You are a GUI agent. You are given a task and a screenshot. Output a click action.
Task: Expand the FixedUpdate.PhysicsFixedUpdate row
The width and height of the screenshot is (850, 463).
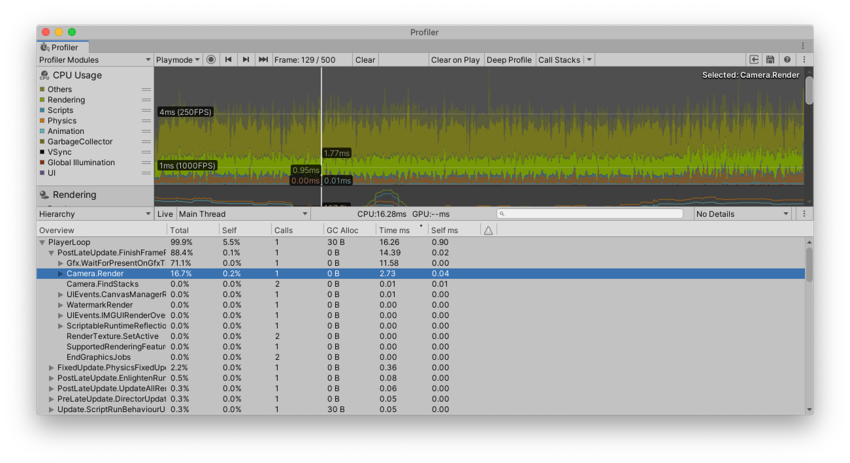coord(51,368)
